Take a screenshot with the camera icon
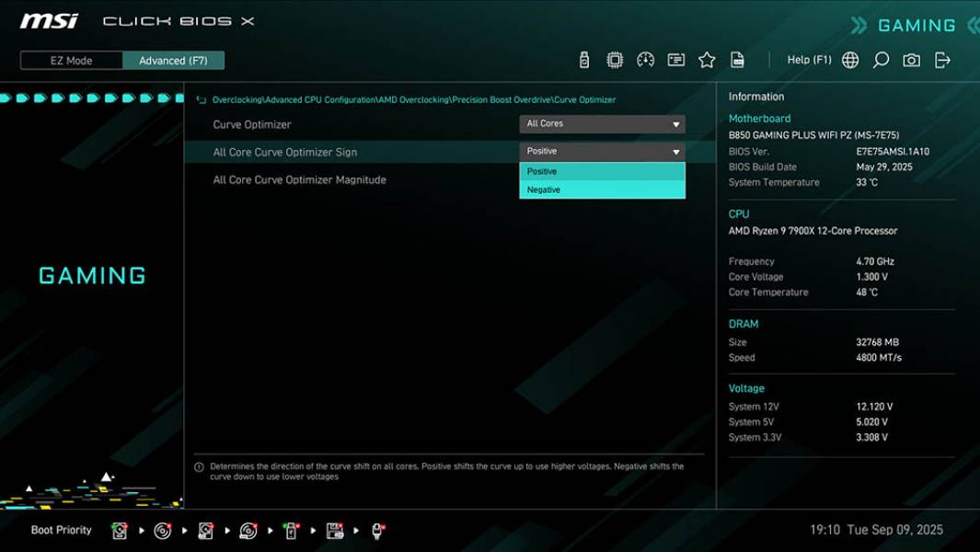 (909, 59)
